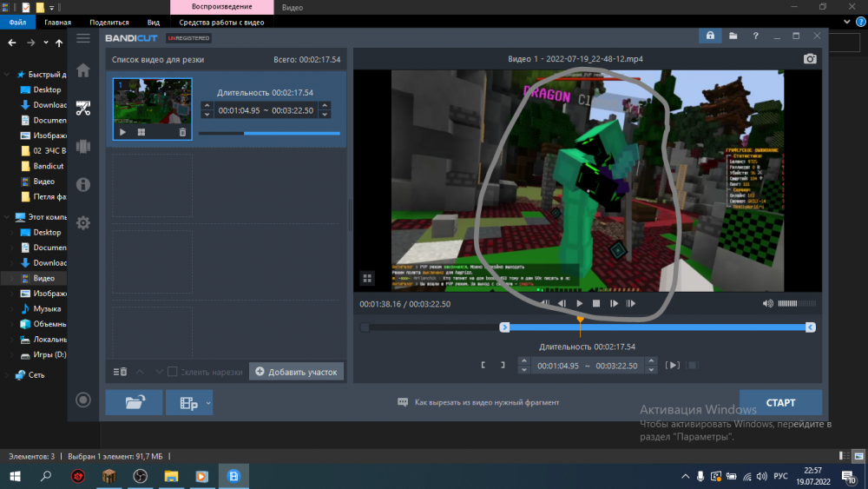Mute the preview volume speaker icon

click(x=768, y=303)
